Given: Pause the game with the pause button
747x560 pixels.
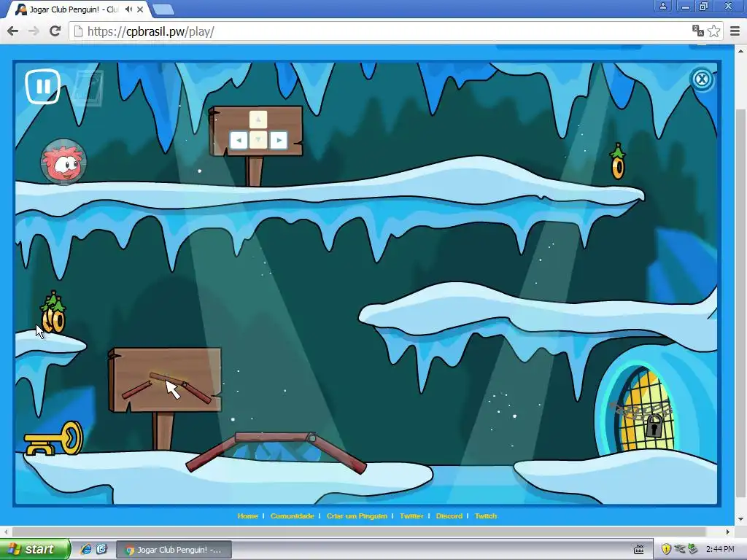Looking at the screenshot, I should [x=43, y=87].
